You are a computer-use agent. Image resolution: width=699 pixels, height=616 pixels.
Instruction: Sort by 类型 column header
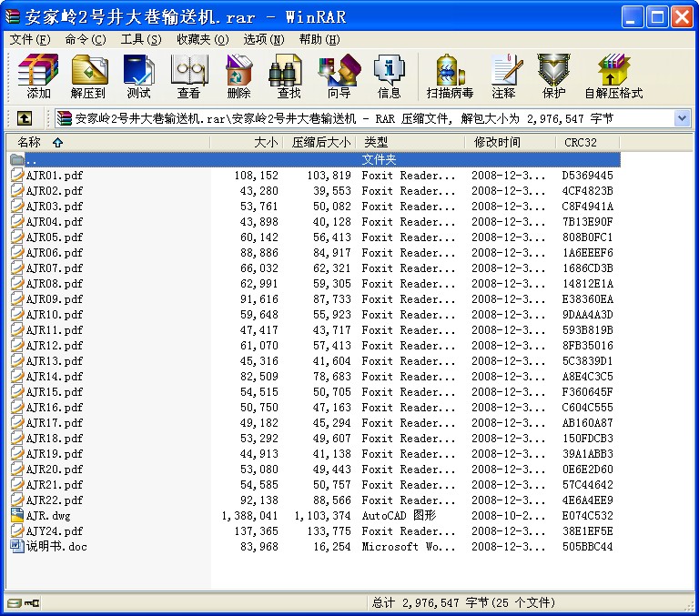click(x=410, y=142)
